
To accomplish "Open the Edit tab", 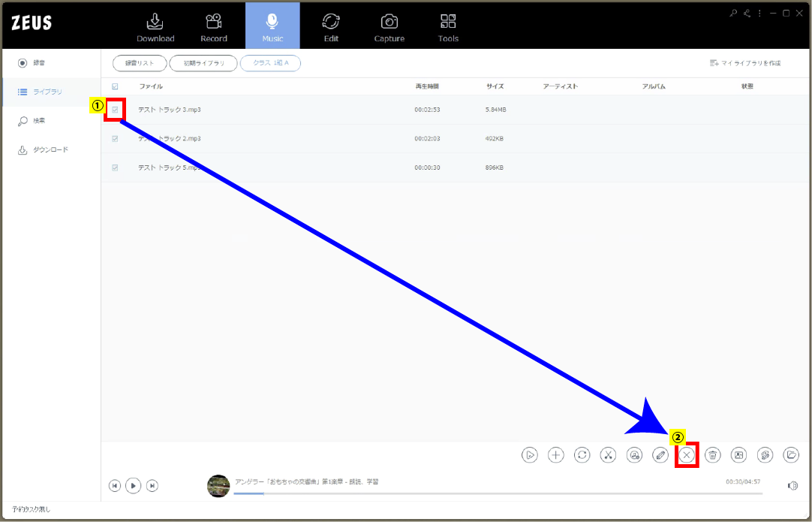I will coord(331,26).
